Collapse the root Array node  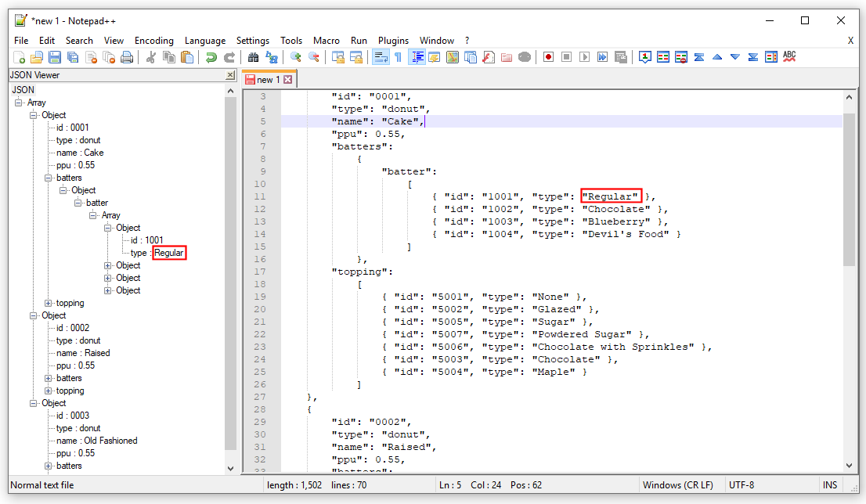(x=19, y=103)
